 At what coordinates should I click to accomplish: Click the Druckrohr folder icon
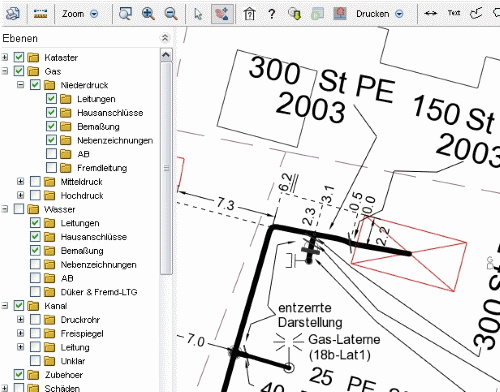(x=49, y=320)
